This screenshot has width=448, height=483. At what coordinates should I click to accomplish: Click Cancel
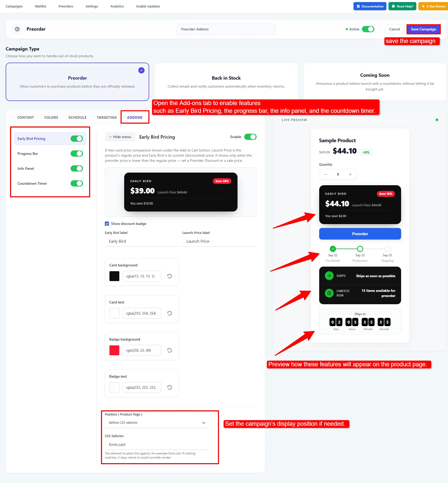click(394, 29)
